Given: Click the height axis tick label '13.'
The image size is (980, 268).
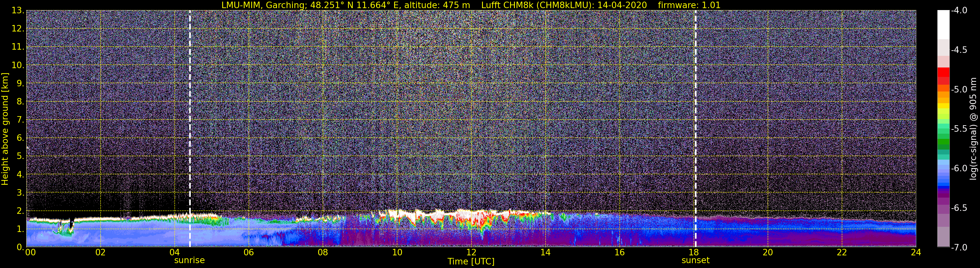Looking at the screenshot, I should (18, 11).
